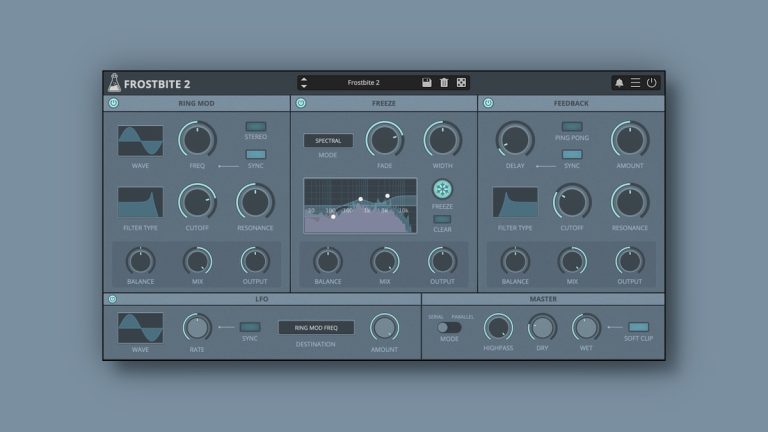Click the Freeze Output knob
The height and width of the screenshot is (432, 768).
coord(442,261)
